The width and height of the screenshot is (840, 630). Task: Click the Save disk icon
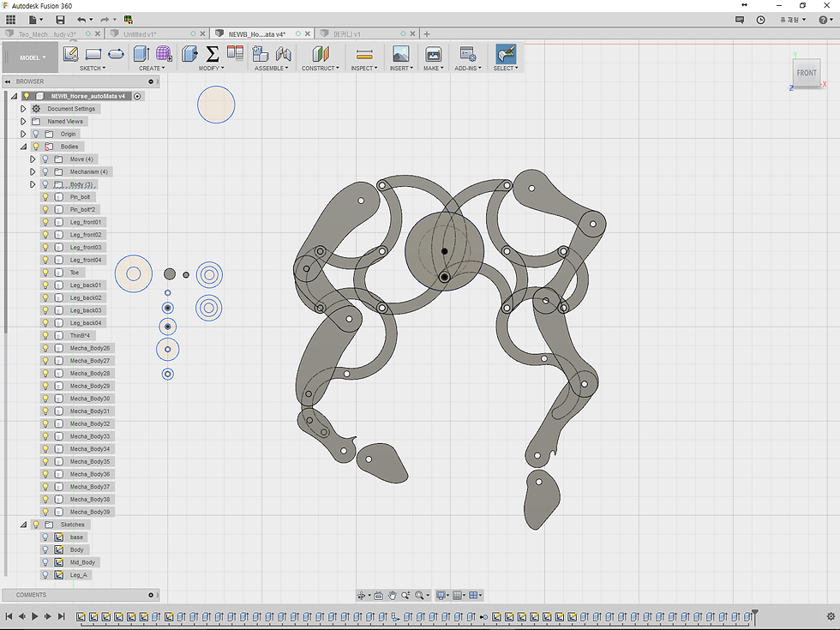point(60,19)
